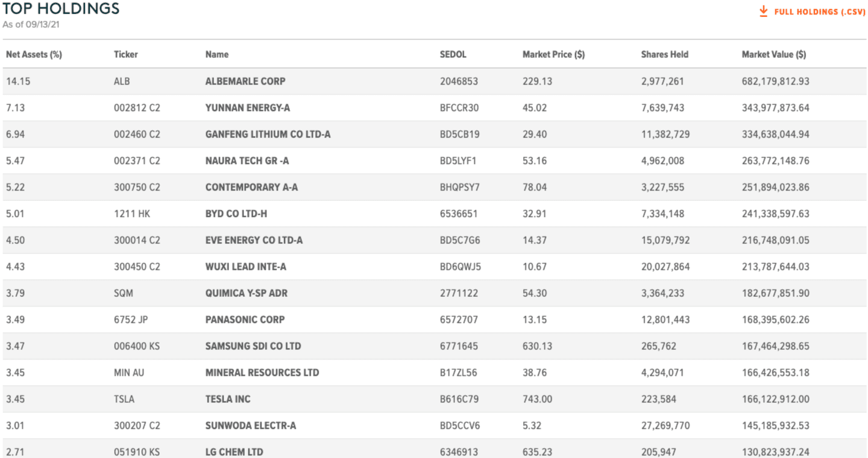Sort by Market Price ($) column
This screenshot has height=458, width=868.
pos(553,54)
